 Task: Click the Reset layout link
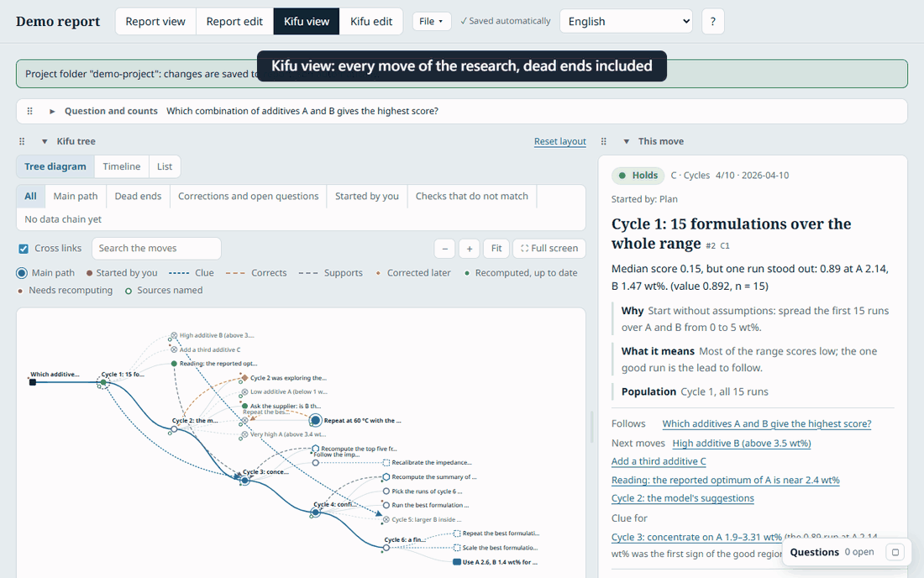point(559,141)
